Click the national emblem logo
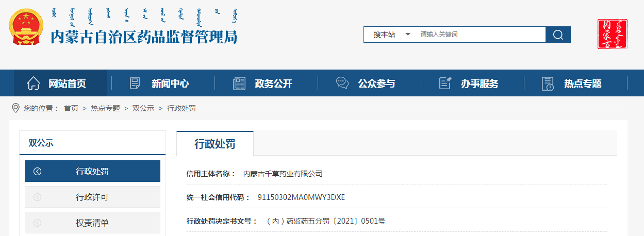Screen dimensions: 644x236 [x=27, y=27]
